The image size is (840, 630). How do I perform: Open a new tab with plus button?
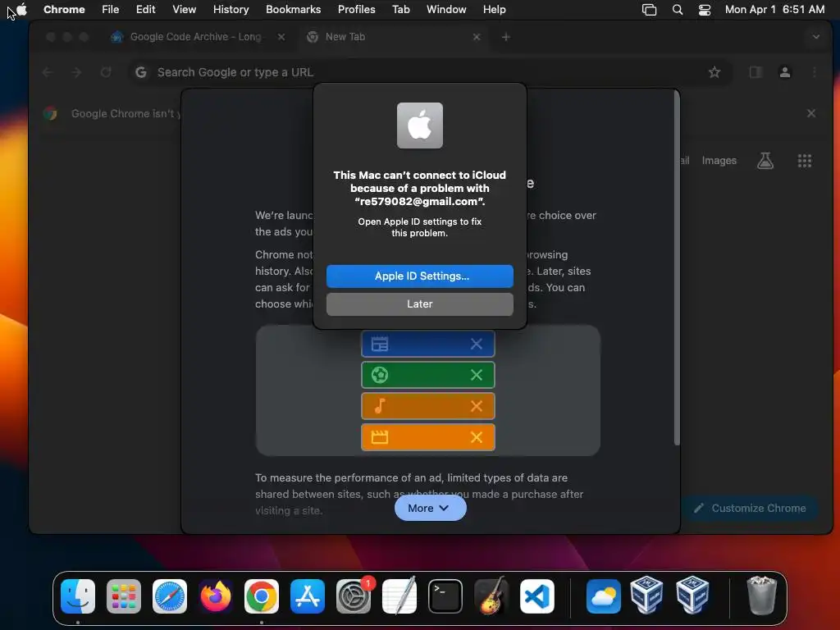[505, 37]
